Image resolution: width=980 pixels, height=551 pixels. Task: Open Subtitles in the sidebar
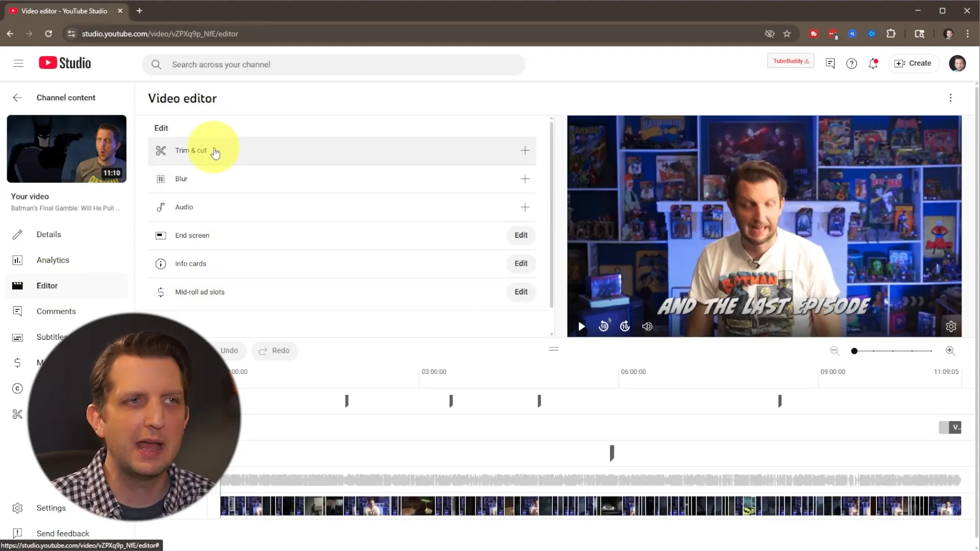51,337
